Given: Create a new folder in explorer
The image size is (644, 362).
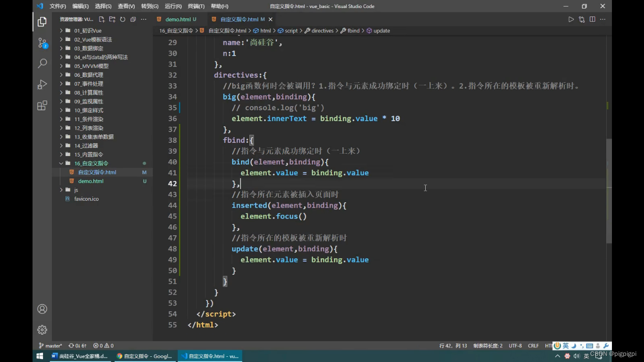Looking at the screenshot, I should point(112,19).
